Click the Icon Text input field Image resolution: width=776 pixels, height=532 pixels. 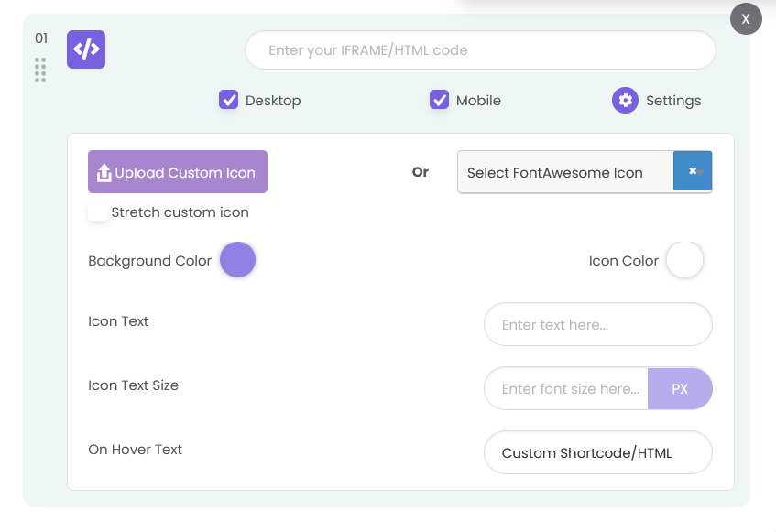click(x=597, y=324)
